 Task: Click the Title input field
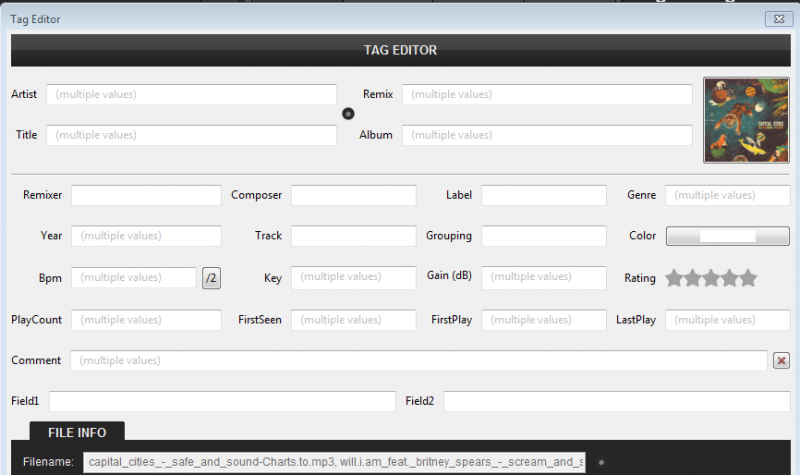[x=191, y=135]
